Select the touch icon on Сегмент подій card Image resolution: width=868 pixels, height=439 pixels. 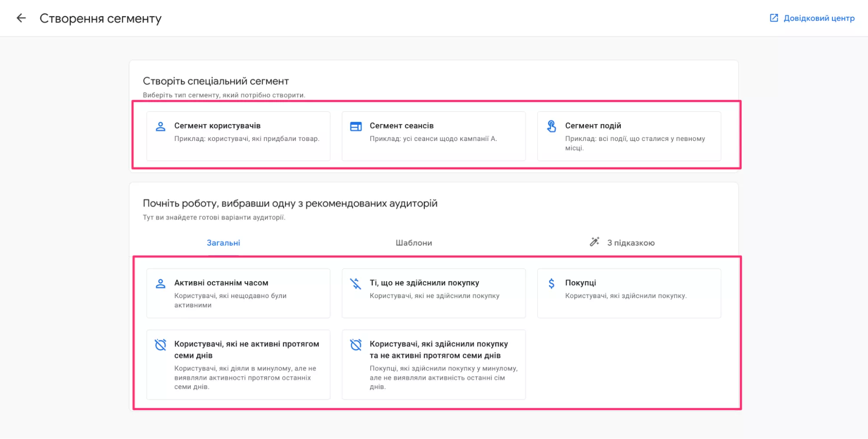(551, 126)
